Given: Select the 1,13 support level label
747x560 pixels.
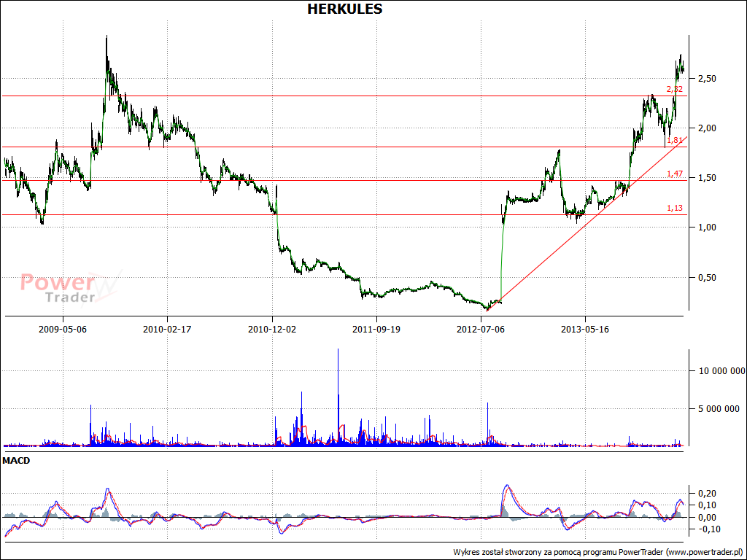Looking at the screenshot, I should 675,208.
